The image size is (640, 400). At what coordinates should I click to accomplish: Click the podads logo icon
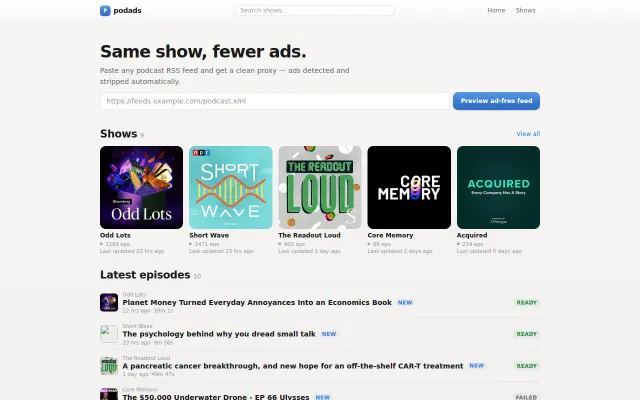coord(105,11)
